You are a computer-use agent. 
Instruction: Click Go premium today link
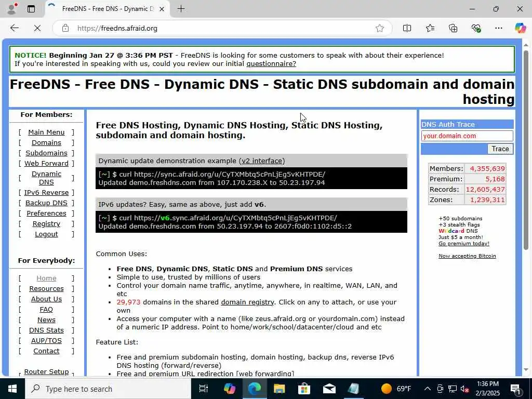click(464, 244)
